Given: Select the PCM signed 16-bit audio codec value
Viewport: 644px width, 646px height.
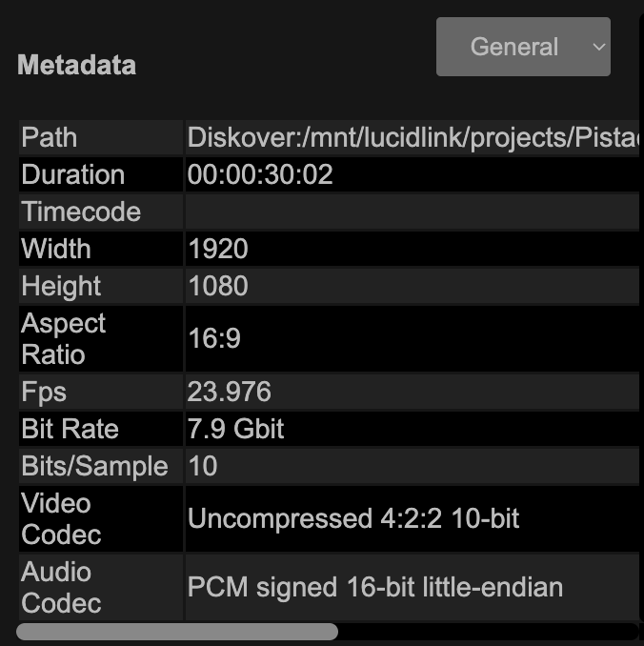Looking at the screenshot, I should 375,587.
